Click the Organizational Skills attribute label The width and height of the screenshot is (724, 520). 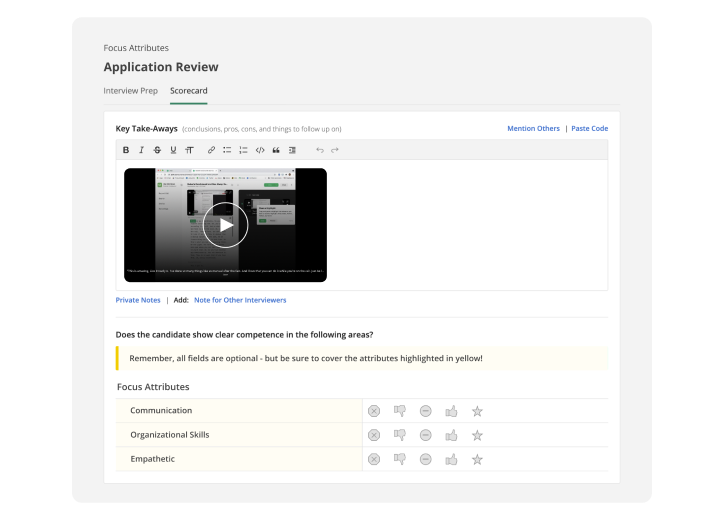169,435
